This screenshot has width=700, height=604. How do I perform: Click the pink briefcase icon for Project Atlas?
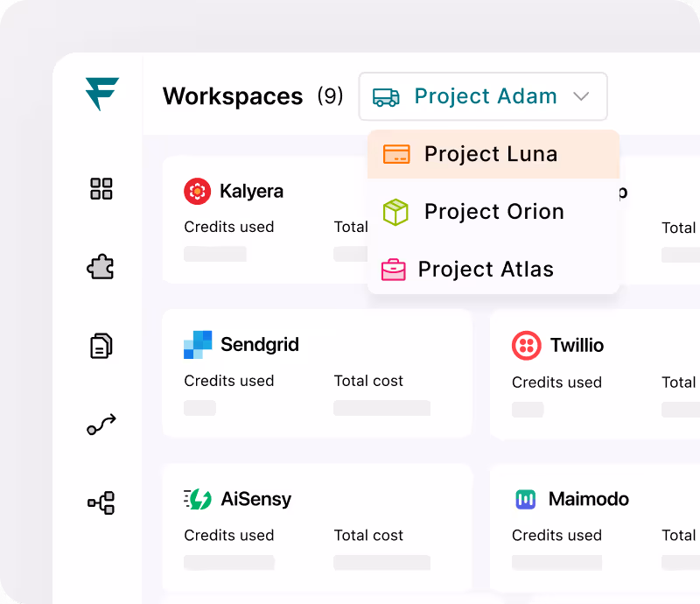tap(393, 270)
